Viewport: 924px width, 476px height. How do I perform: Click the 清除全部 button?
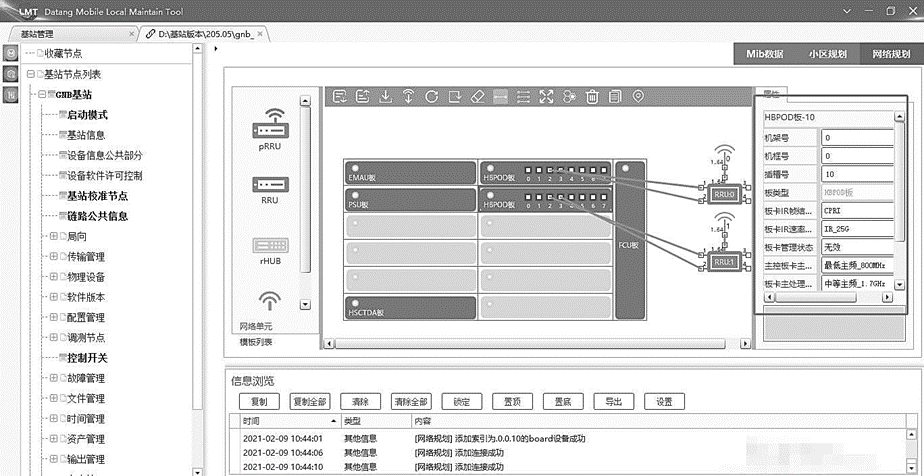pyautogui.click(x=411, y=402)
